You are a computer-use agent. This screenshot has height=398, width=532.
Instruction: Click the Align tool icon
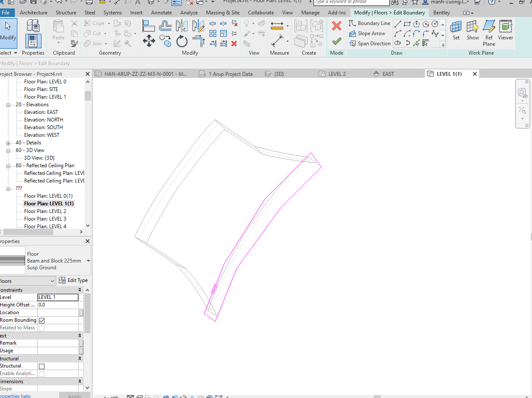pos(149,26)
